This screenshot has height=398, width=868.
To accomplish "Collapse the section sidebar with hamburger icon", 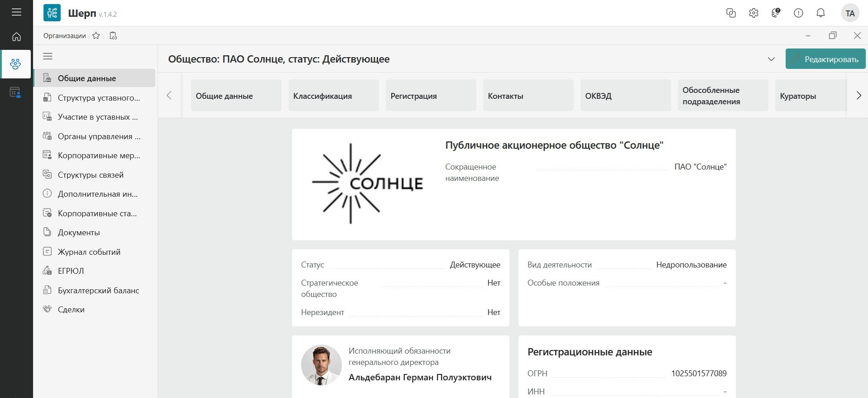I will tap(48, 56).
